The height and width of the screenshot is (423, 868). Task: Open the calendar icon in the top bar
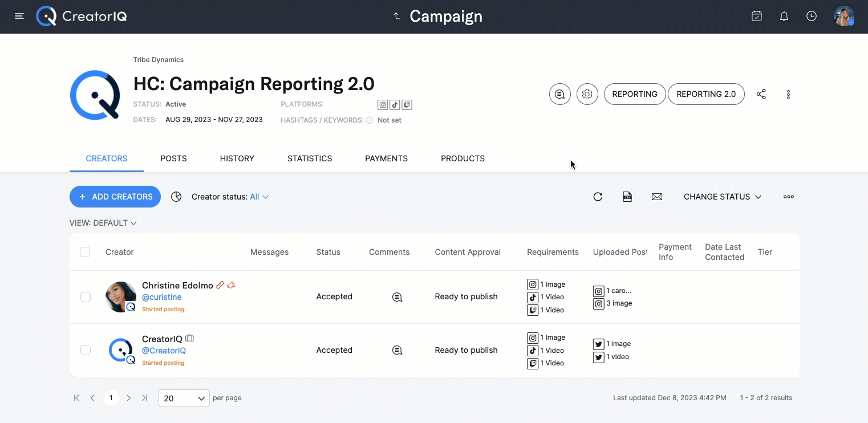tap(756, 16)
